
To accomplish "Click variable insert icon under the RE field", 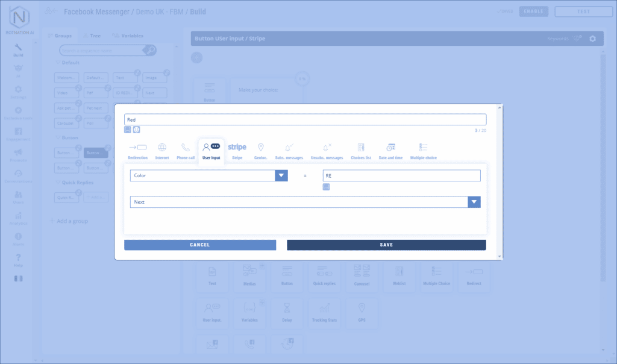I will [x=326, y=187].
